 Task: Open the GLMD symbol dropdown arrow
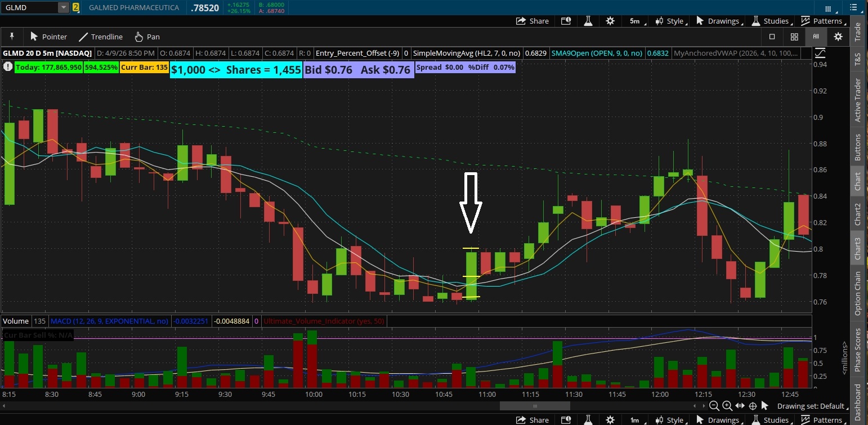point(64,7)
